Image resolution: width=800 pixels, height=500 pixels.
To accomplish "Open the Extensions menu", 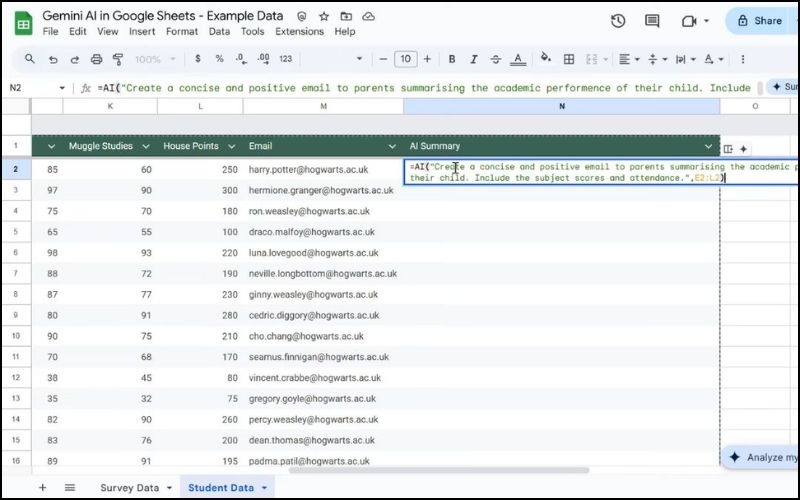I will click(x=299, y=31).
